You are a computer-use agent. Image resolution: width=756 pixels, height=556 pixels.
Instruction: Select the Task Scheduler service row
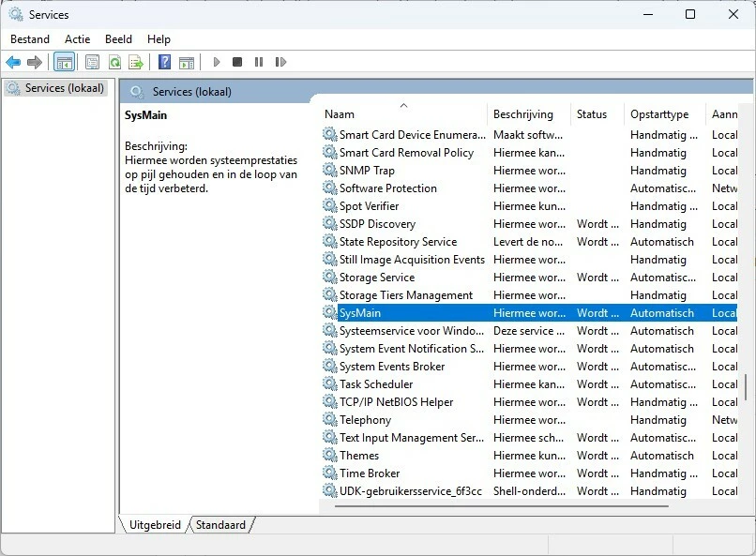[376, 384]
